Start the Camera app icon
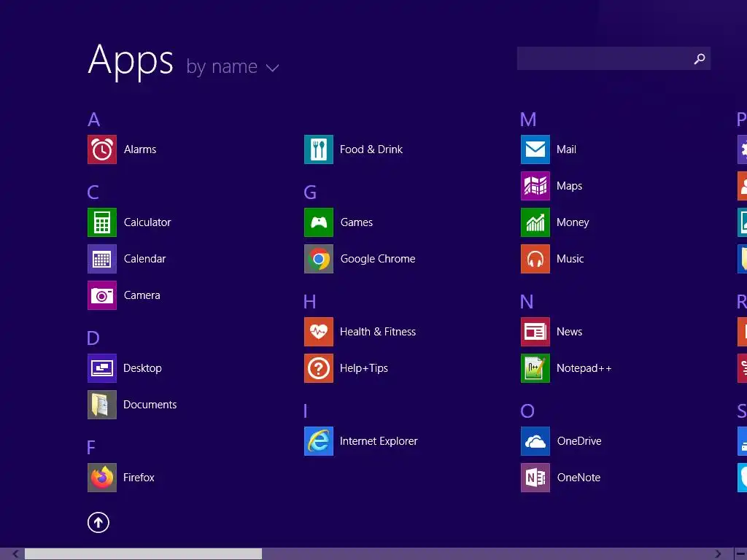 [x=102, y=295]
